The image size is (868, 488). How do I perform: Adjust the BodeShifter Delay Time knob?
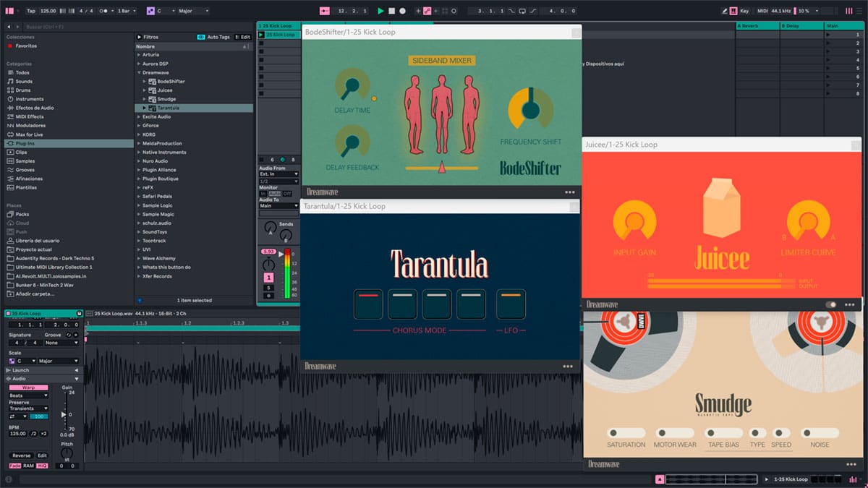(352, 87)
